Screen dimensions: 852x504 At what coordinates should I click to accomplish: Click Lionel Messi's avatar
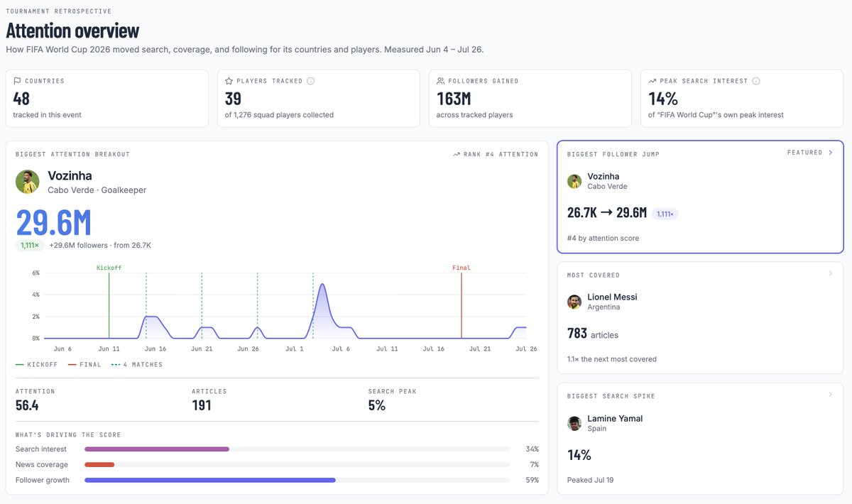point(574,302)
